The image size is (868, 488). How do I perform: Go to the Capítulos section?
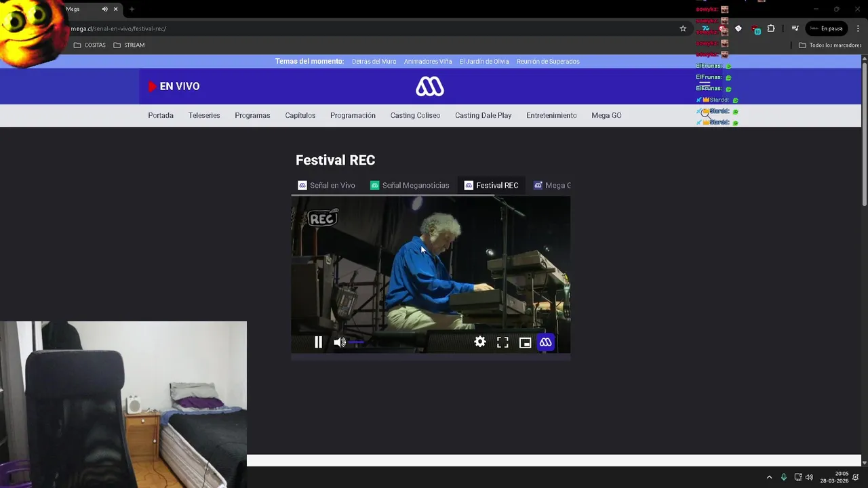point(300,115)
